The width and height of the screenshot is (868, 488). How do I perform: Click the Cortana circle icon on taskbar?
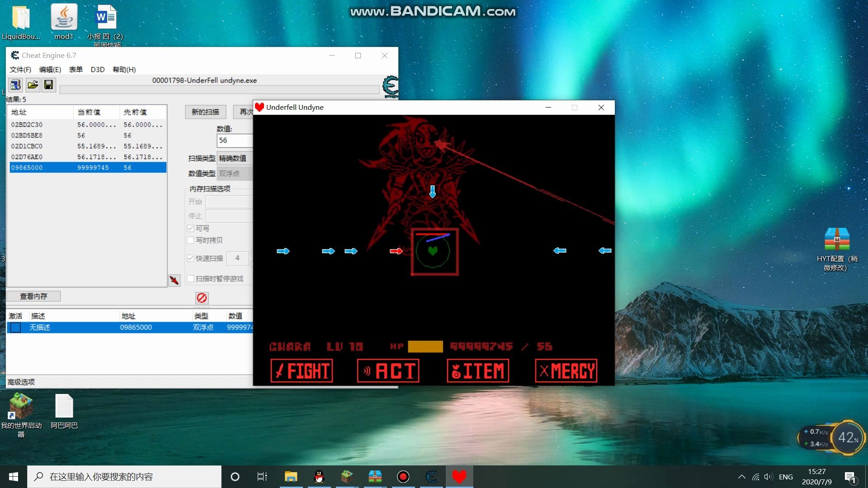click(235, 477)
